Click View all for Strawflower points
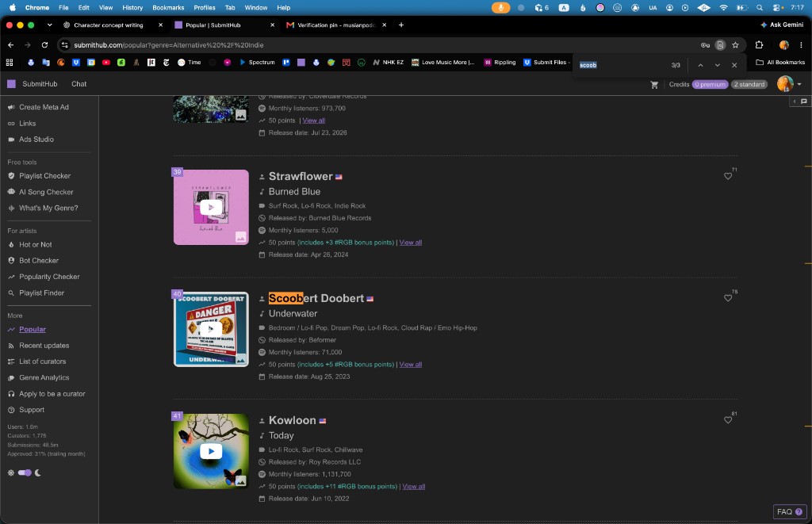812x524 pixels. [x=411, y=243]
